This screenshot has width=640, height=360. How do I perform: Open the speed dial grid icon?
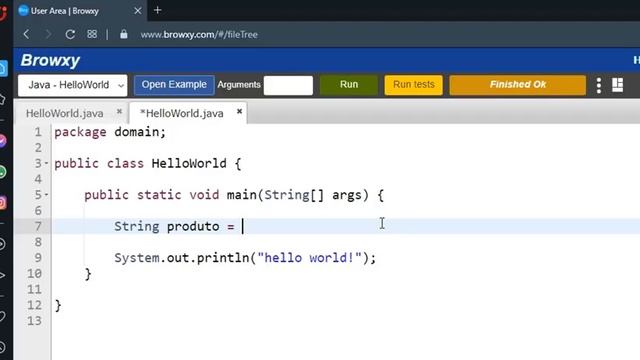coord(92,34)
